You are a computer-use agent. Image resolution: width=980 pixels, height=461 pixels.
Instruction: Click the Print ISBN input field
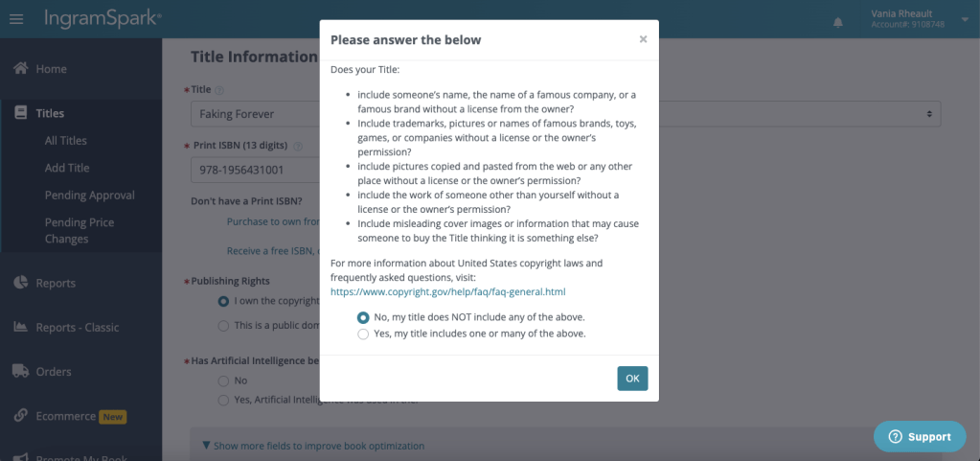pyautogui.click(x=254, y=170)
